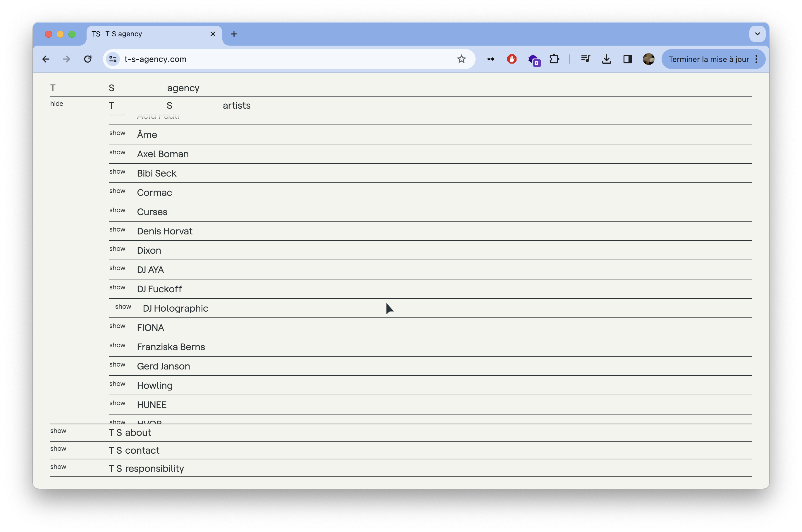Open the extensions puzzle icon

click(554, 59)
